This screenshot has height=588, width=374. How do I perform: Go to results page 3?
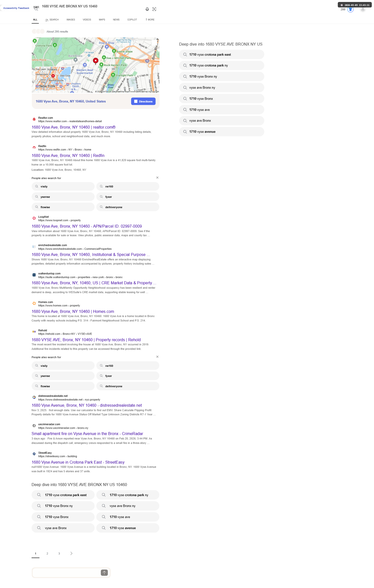click(x=59, y=554)
